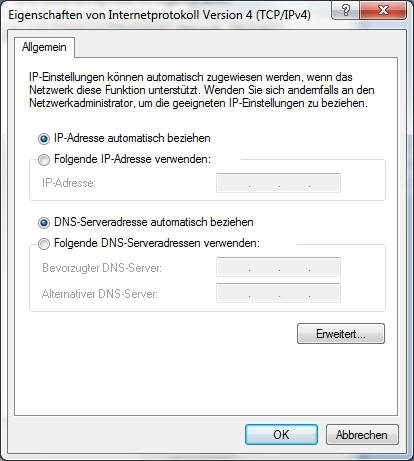Viewport: 414px width, 461px height.
Task: Enable DNS-Serveradresse automatisch beziehen
Action: [44, 222]
